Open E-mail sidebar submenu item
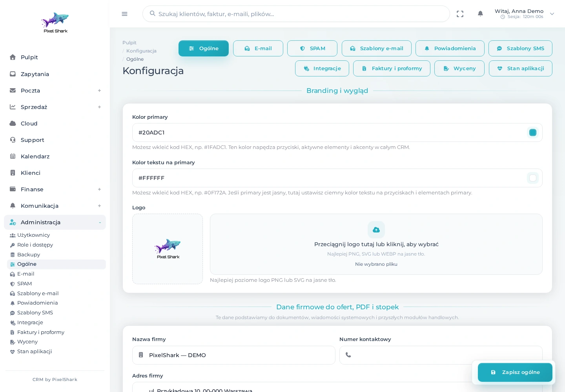The width and height of the screenshot is (565, 392). [x=56, y=274]
